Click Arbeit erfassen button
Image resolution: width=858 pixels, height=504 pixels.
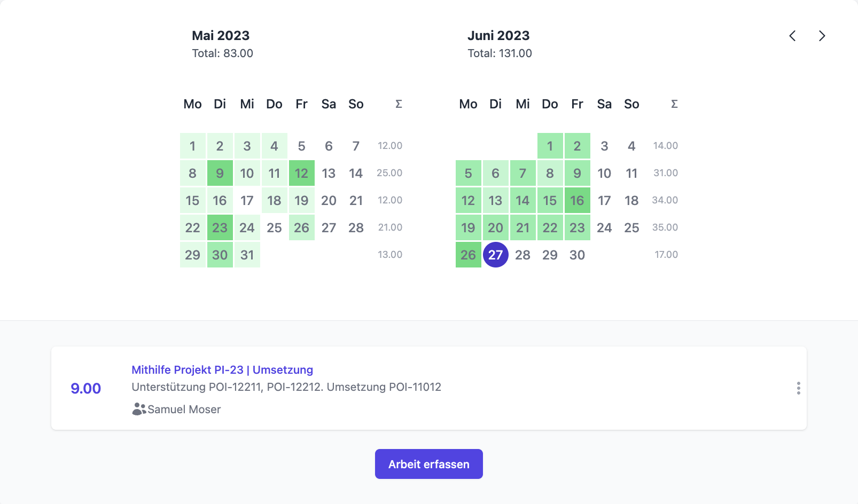(428, 464)
